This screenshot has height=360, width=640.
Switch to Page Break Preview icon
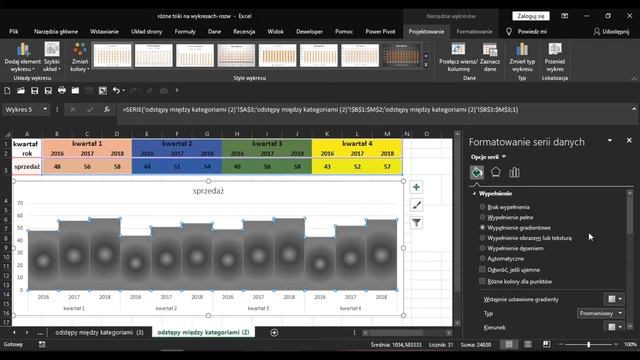tap(547, 344)
